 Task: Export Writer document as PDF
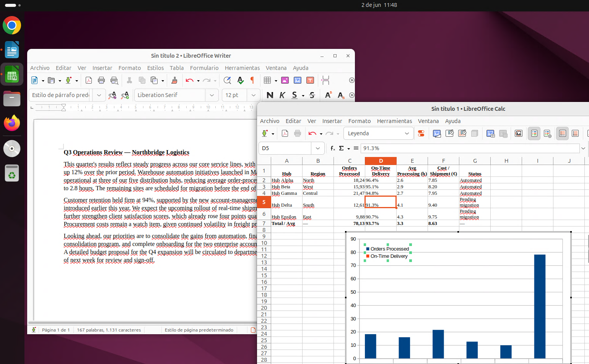click(89, 80)
